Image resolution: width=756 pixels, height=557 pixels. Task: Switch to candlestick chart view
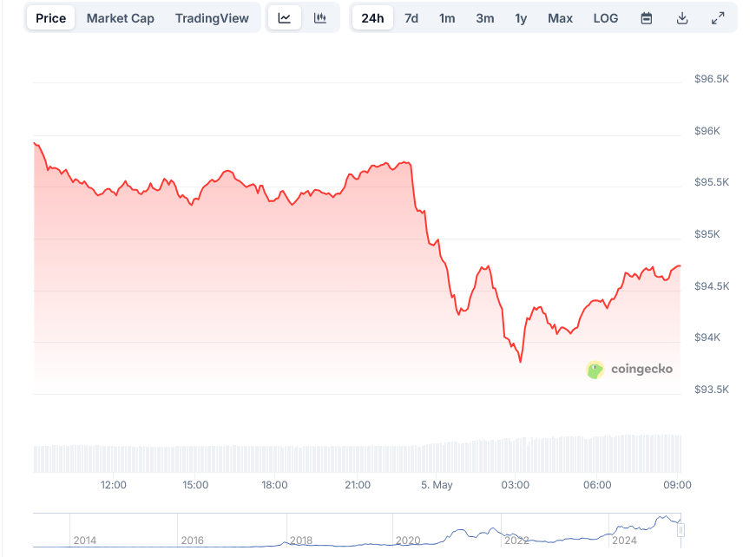tap(321, 17)
